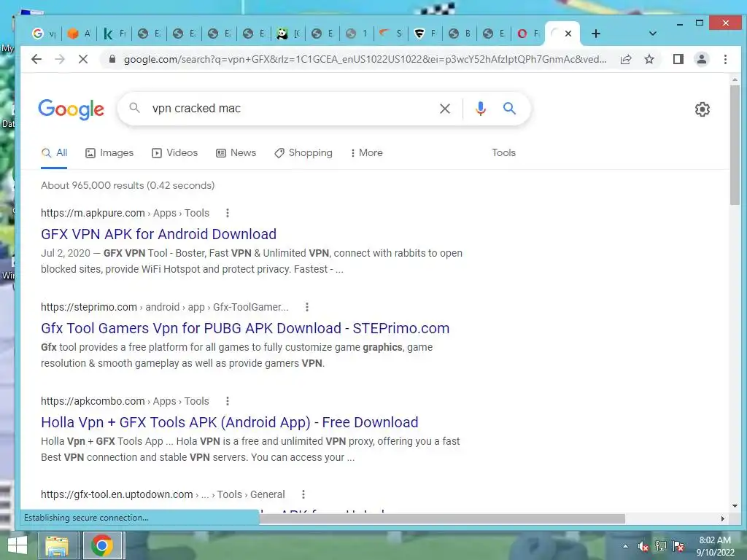
Task: Open the Windows Start menu
Action: (x=18, y=545)
